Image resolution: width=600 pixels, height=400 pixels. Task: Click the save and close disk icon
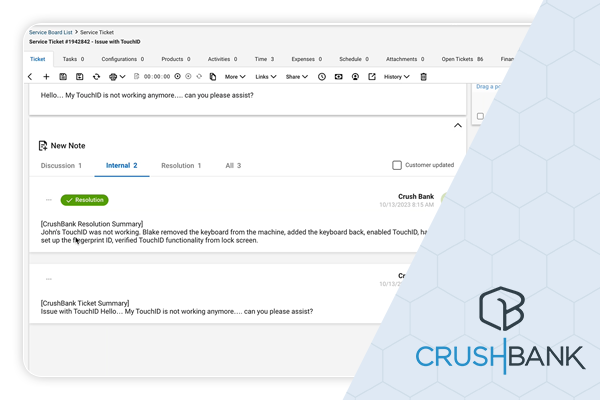click(80, 77)
